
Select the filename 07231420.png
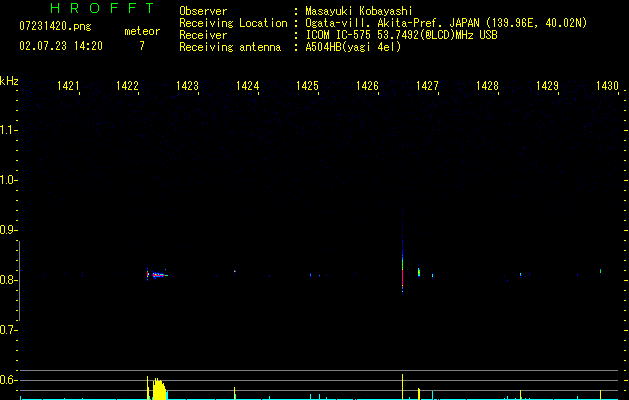tap(55, 26)
